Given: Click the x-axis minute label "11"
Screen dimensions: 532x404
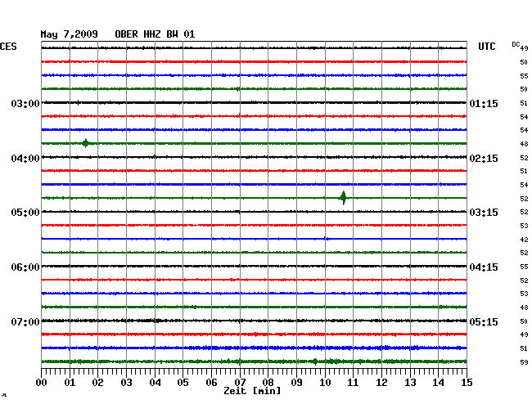Looking at the screenshot, I should point(353,382).
